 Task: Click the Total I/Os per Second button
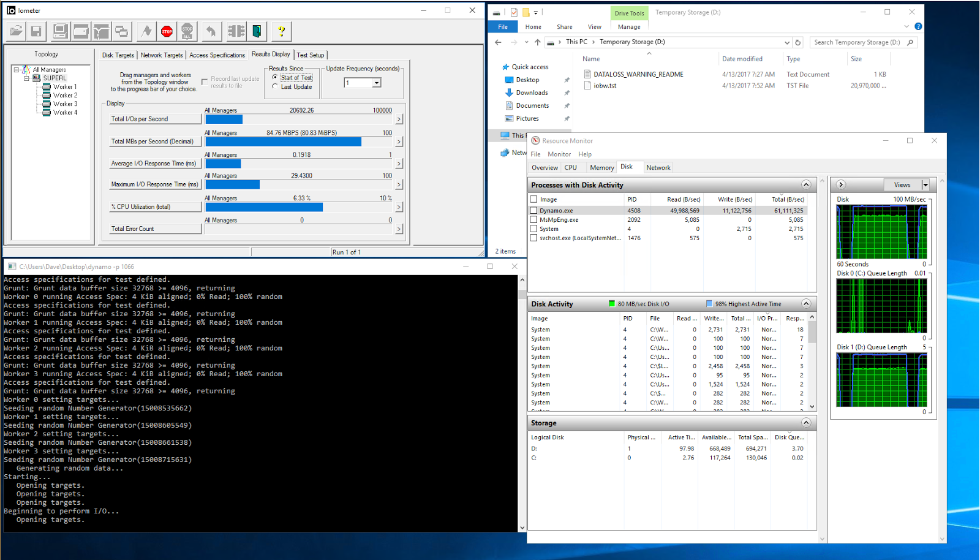156,119
